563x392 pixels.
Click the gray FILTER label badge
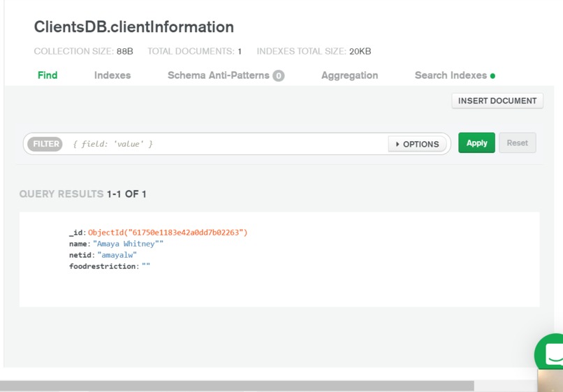(46, 144)
